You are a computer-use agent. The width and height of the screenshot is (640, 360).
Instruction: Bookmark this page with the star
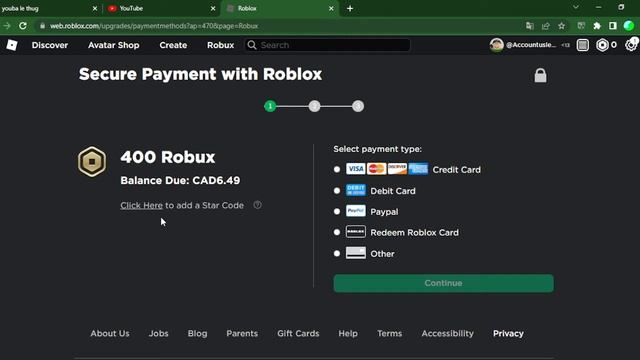point(562,26)
